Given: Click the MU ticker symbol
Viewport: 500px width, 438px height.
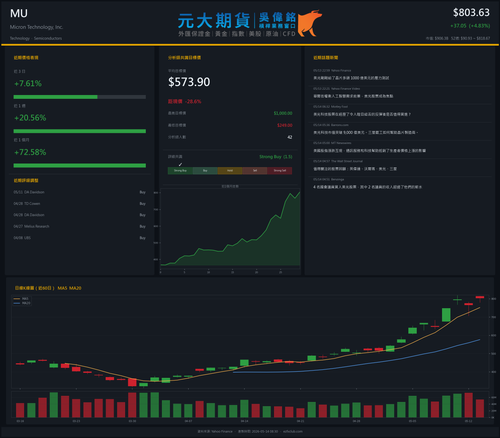Looking at the screenshot, I should (19, 13).
